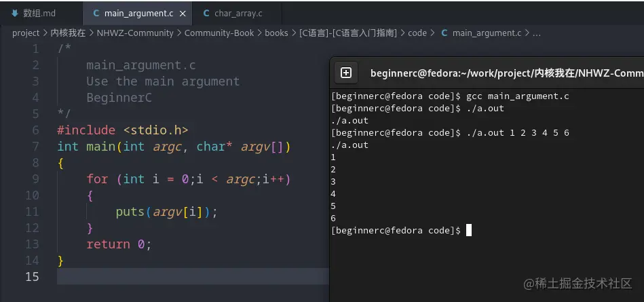The height and width of the screenshot is (302, 644).
Task: Click line number 15 in gutter
Action: 33,276
